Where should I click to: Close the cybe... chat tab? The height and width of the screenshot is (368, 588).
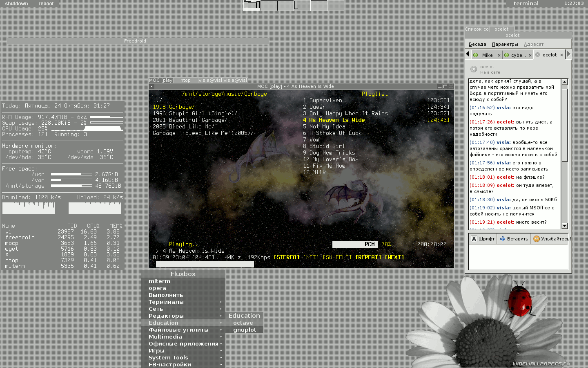[530, 55]
